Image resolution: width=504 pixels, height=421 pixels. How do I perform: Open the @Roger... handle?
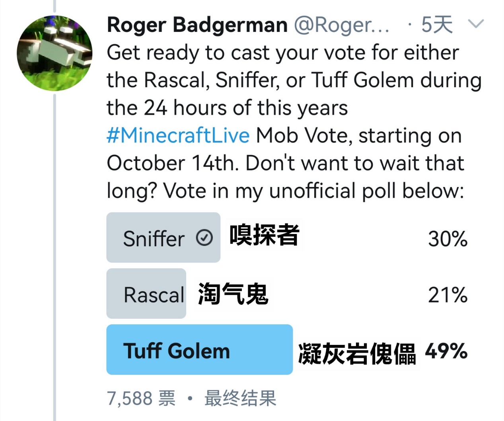point(342,25)
